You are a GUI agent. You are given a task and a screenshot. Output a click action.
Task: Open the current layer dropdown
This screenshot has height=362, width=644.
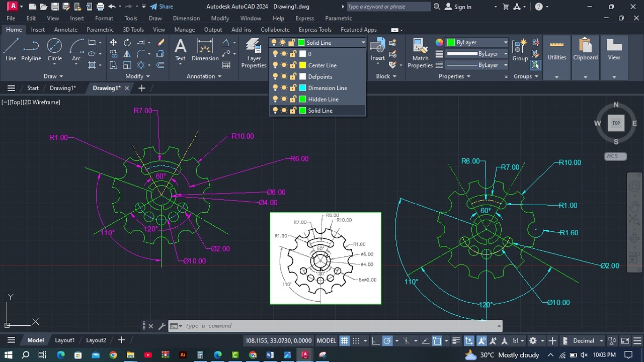tap(363, 43)
